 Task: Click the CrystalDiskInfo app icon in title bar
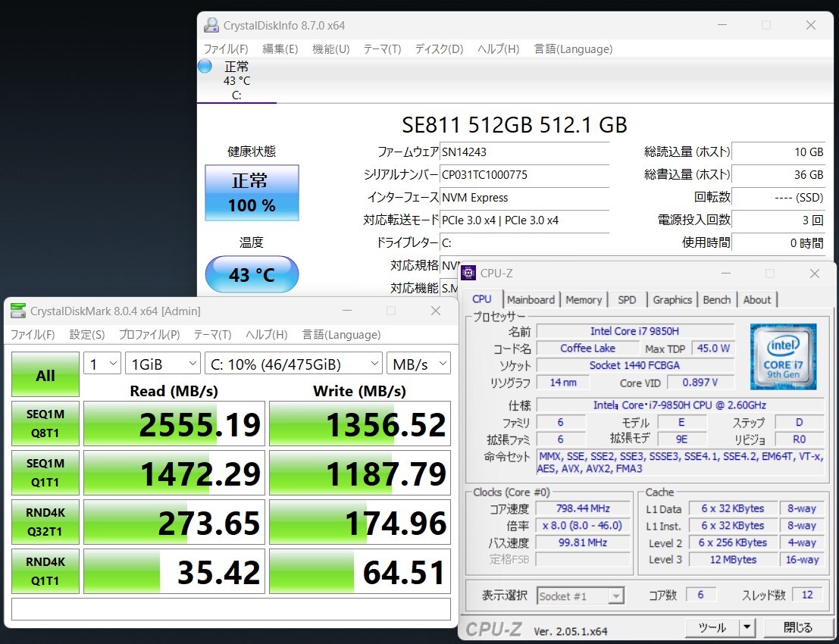click(211, 25)
